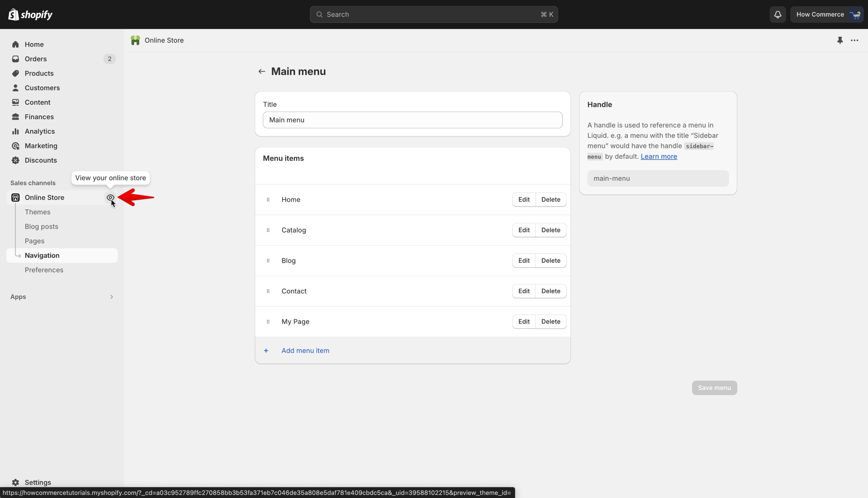Click the Products tag icon
Image resolution: width=868 pixels, height=498 pixels.
click(x=15, y=73)
